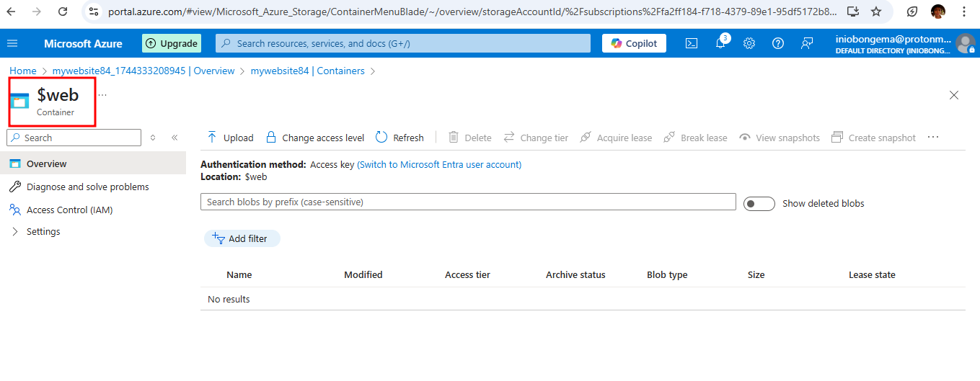This screenshot has height=381, width=980.
Task: Click the browser extension icon beside the star
Action: pyautogui.click(x=912, y=12)
